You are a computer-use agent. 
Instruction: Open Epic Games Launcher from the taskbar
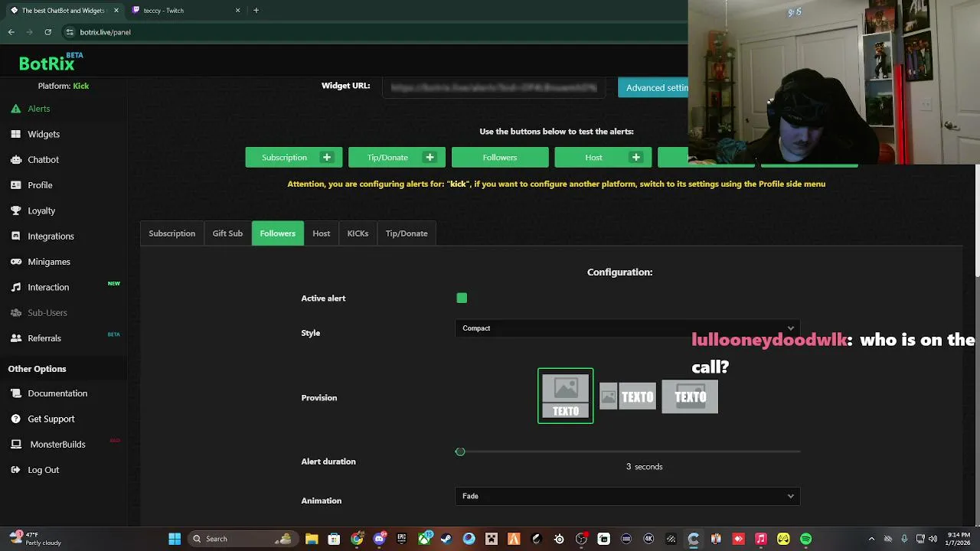[x=401, y=539]
